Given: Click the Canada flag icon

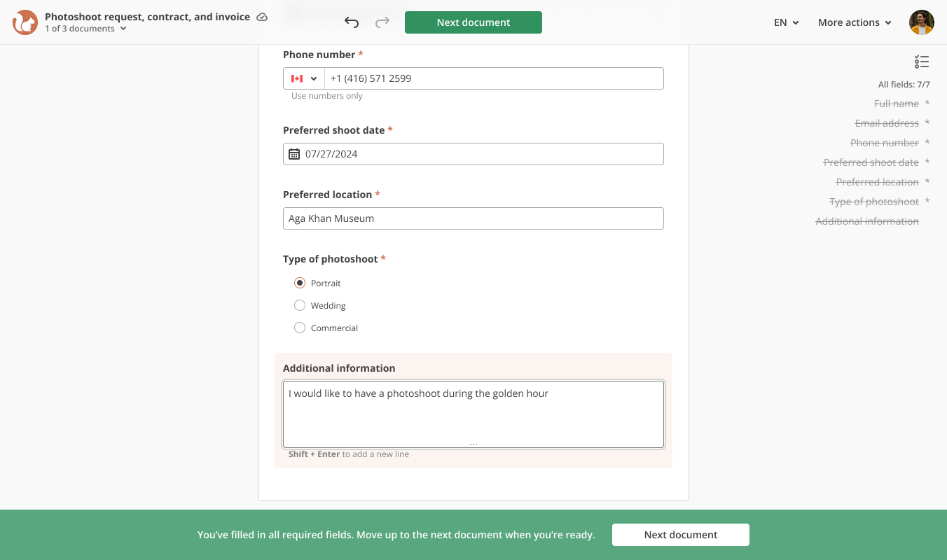Looking at the screenshot, I should pyautogui.click(x=297, y=78).
